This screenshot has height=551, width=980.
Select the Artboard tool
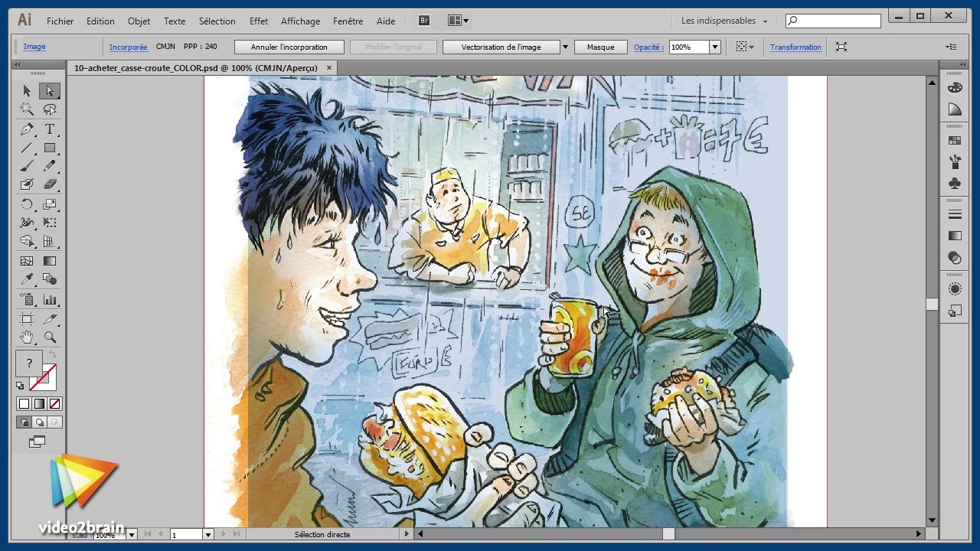click(x=27, y=318)
